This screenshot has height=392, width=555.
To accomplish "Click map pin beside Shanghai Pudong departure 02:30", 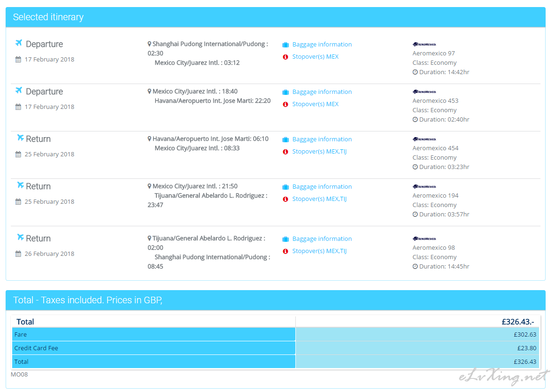I will tap(149, 44).
